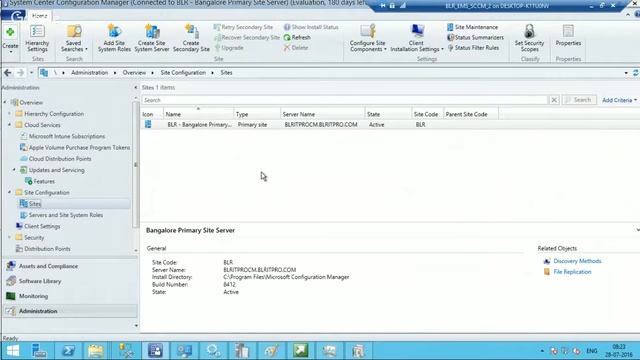Open PowerShell from the taskbar
This screenshot has width=640, height=360.
click(68, 351)
